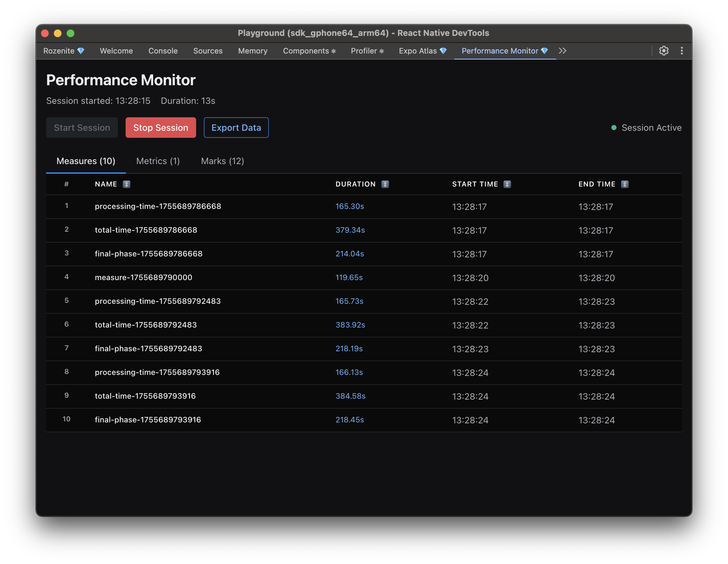The height and width of the screenshot is (564, 728).
Task: Switch to the Console panel
Action: (x=163, y=51)
